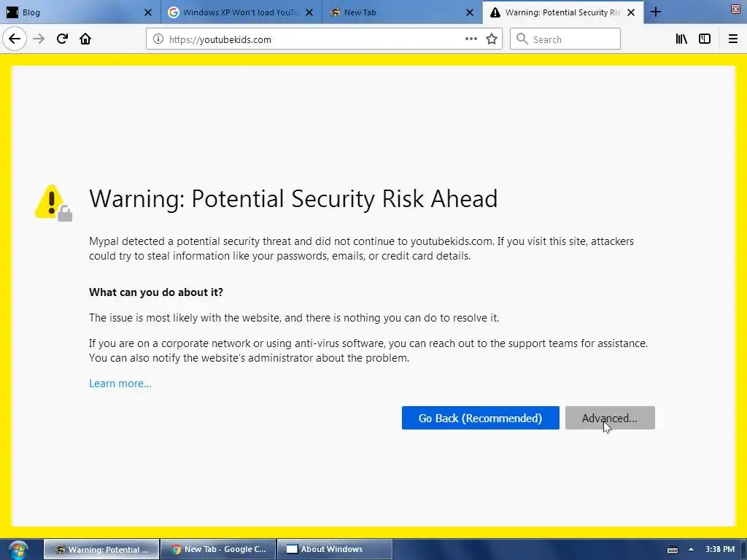Close the browser window with red X
This screenshot has height=560, width=747.
[x=736, y=9]
